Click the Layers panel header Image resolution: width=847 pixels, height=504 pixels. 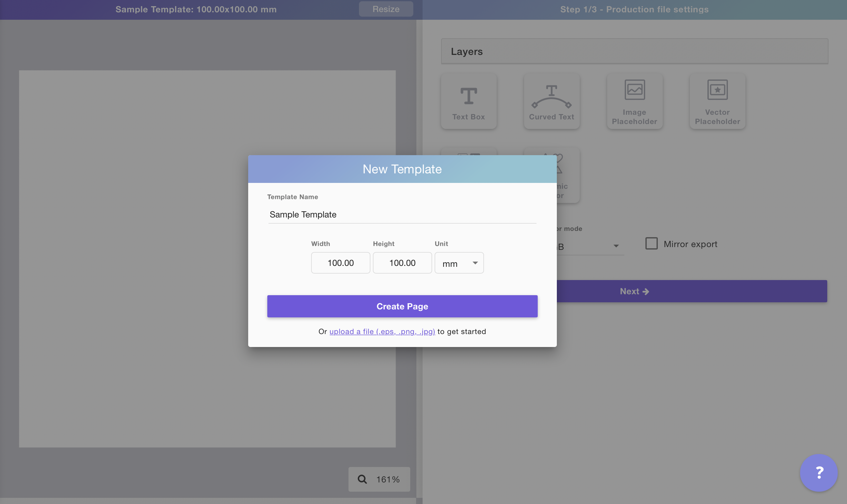click(634, 51)
